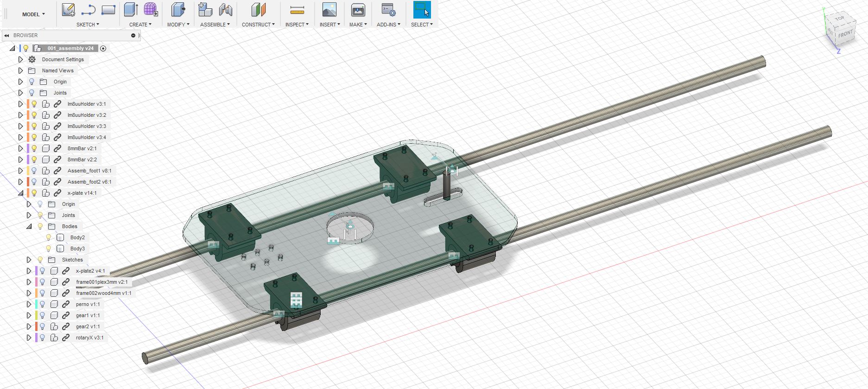Viewport: 868px width, 389px height.
Task: Click the Named Views folder icon
Action: click(32, 70)
